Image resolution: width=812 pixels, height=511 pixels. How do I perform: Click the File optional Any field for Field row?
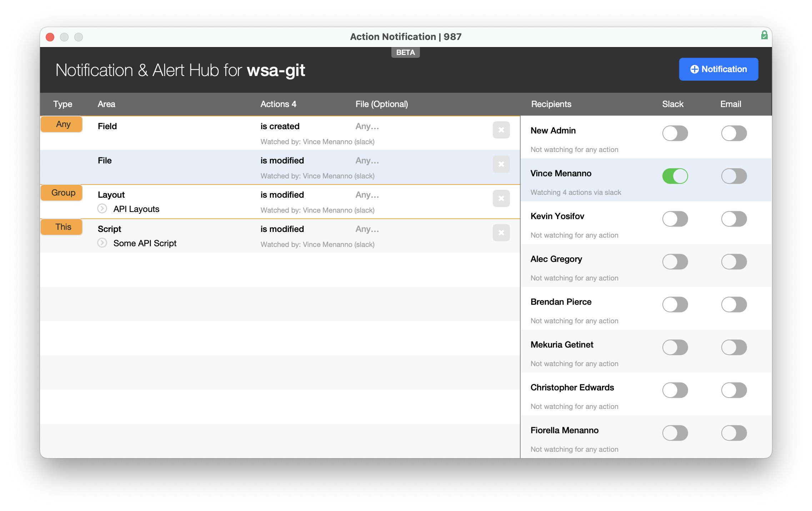(x=367, y=126)
